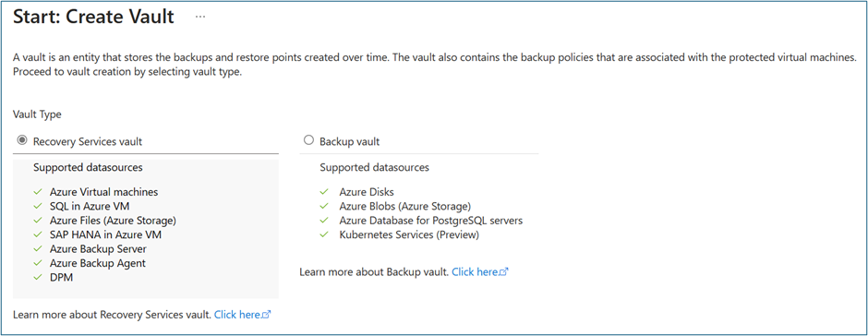Viewport: 868px width, 336px height.
Task: Click Azure Files (Azure Storage) entry
Action: (113, 221)
